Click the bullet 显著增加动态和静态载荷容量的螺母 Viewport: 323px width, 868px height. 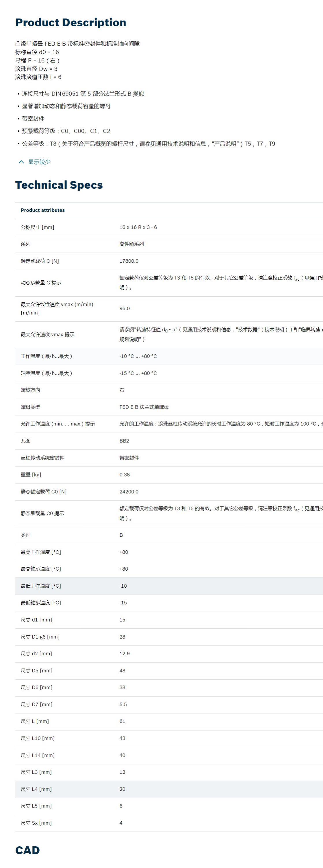pos(66,106)
